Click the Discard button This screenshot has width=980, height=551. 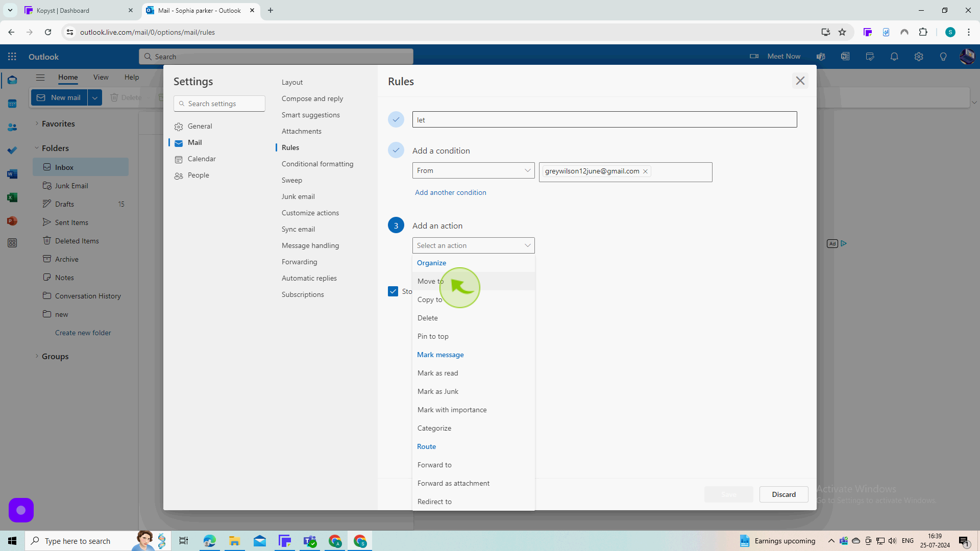[783, 494]
